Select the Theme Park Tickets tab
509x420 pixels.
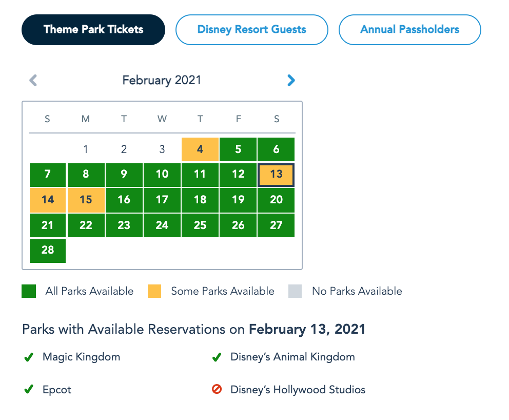(x=93, y=29)
